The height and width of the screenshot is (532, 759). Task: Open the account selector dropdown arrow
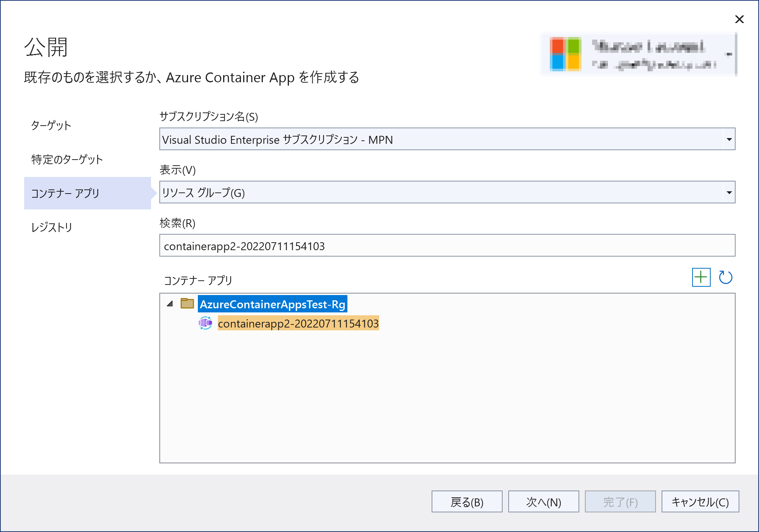coord(729,55)
